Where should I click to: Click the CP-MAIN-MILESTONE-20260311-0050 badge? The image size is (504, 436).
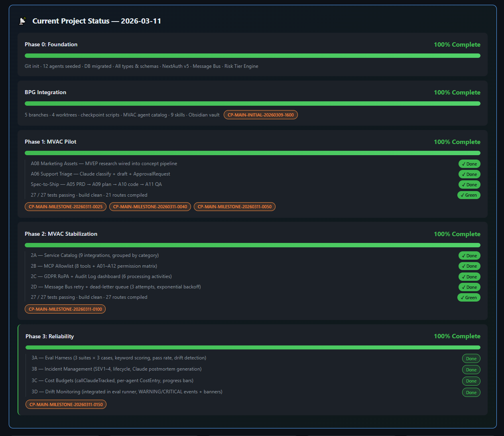click(234, 207)
